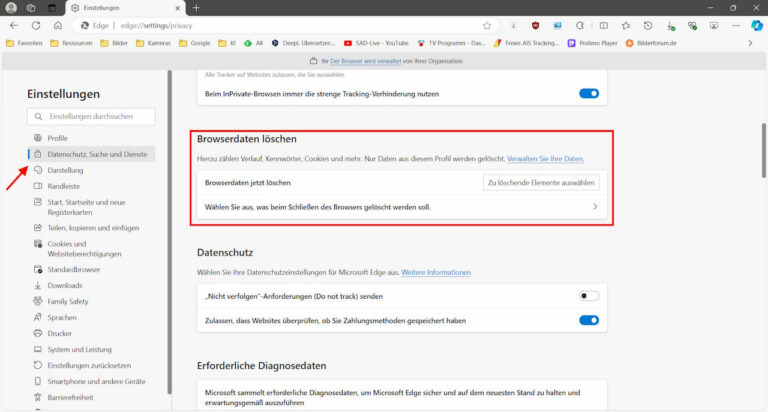Open the DeepL Übersetzer bookmark
This screenshot has width=768, height=412.
pos(304,43)
